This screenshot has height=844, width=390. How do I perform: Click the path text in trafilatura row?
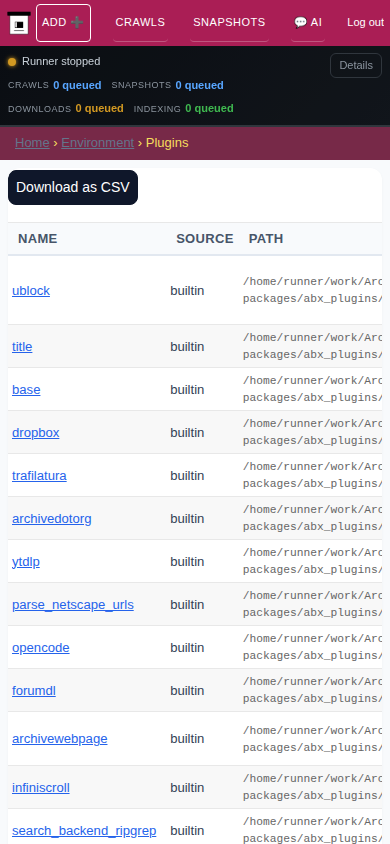click(x=313, y=475)
